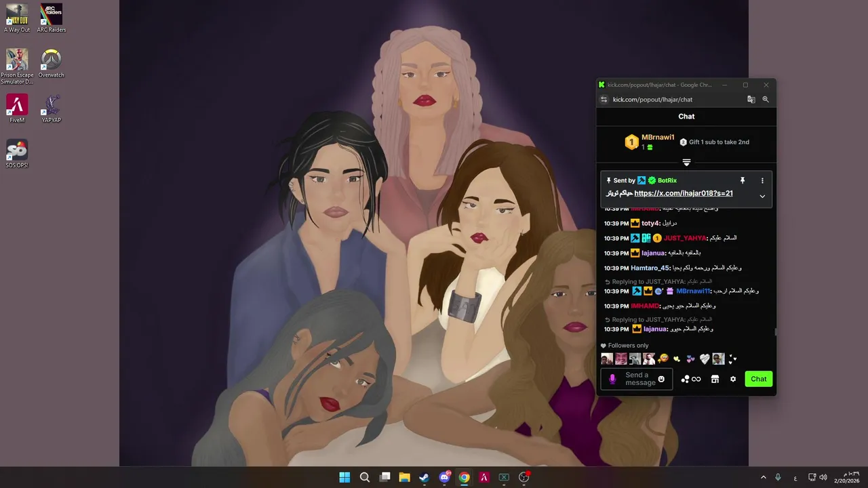Expand the pinned message chevron

click(762, 197)
